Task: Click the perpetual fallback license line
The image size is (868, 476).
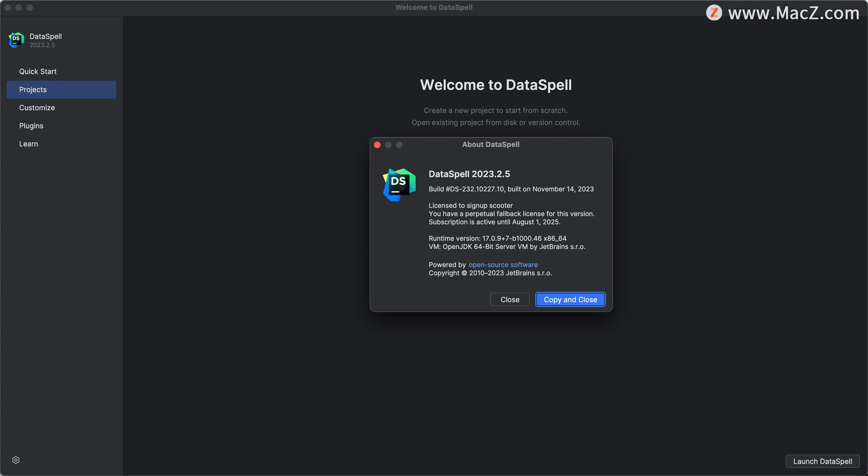Action: (511, 214)
